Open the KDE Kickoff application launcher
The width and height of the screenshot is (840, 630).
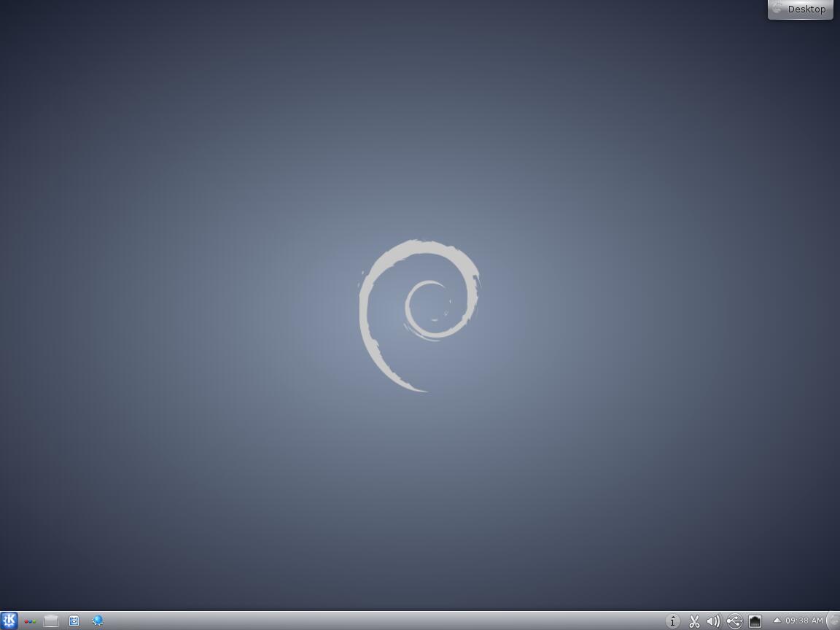(x=9, y=621)
